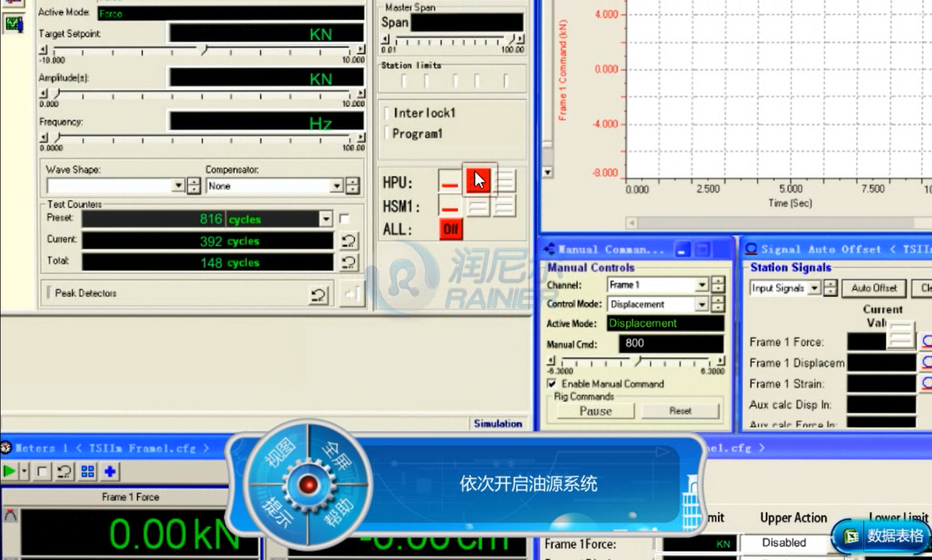Expand the Control Mode dropdown

[x=701, y=305]
